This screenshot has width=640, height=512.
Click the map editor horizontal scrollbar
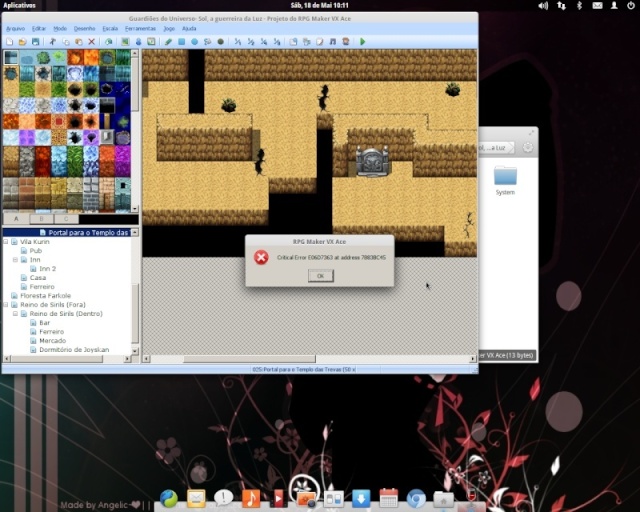[x=249, y=359]
